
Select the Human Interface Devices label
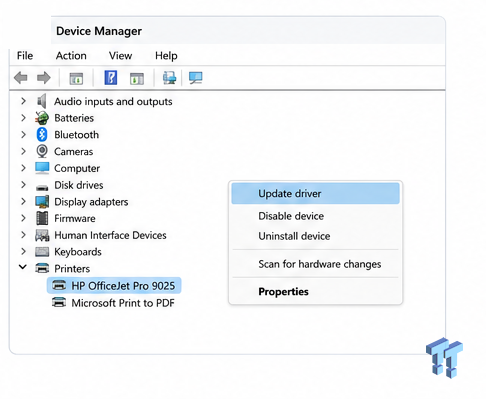click(110, 235)
